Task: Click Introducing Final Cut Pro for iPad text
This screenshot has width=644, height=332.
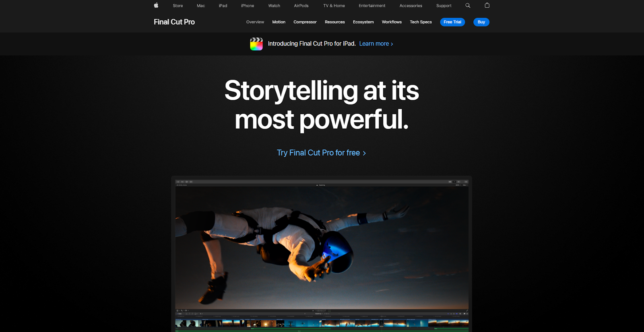Action: click(x=312, y=44)
